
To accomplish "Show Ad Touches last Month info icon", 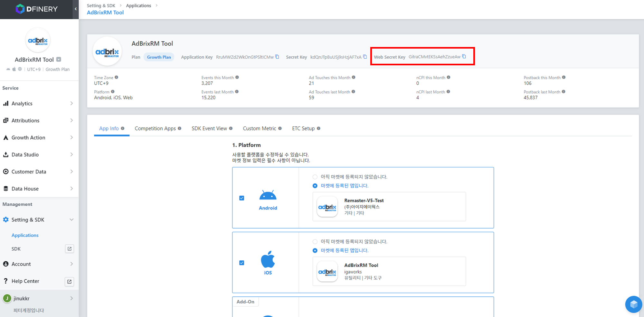I will click(x=353, y=92).
